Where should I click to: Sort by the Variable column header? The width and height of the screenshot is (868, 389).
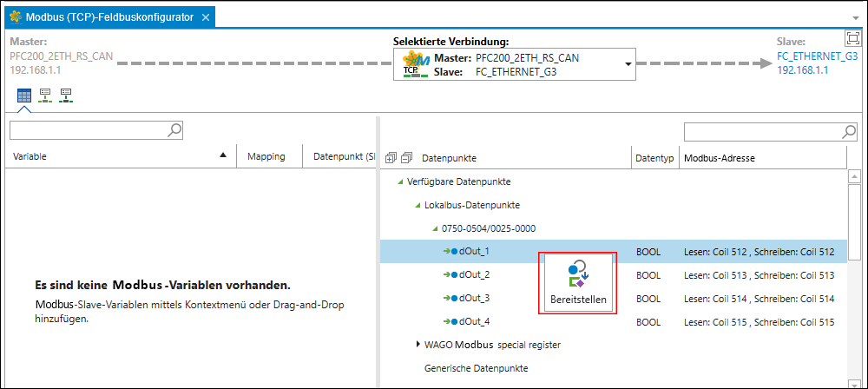121,157
